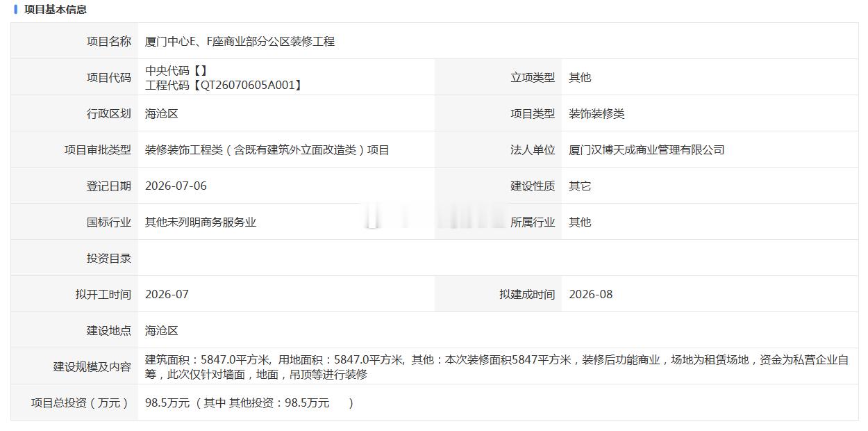Click the 建设地点 label
The image size is (868, 431).
pos(109,331)
